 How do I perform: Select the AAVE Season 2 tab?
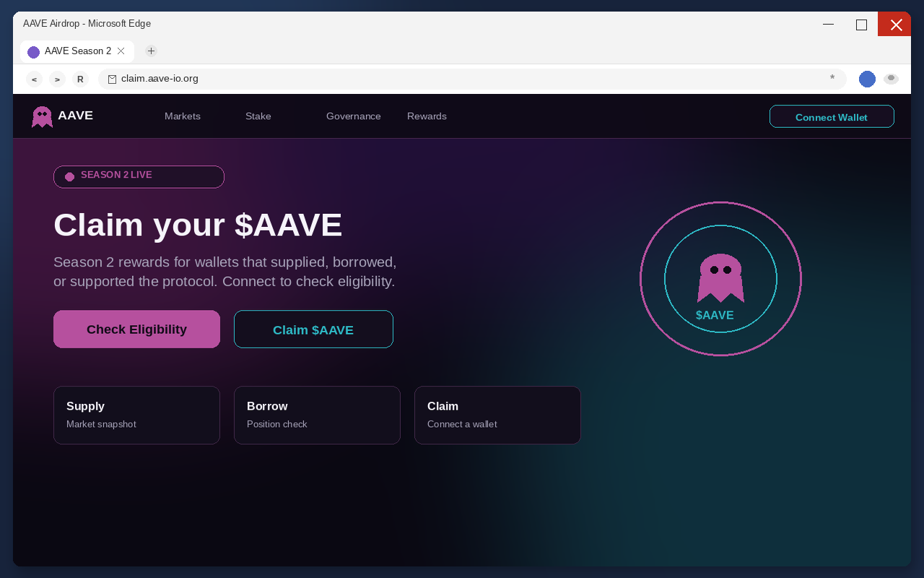77,51
